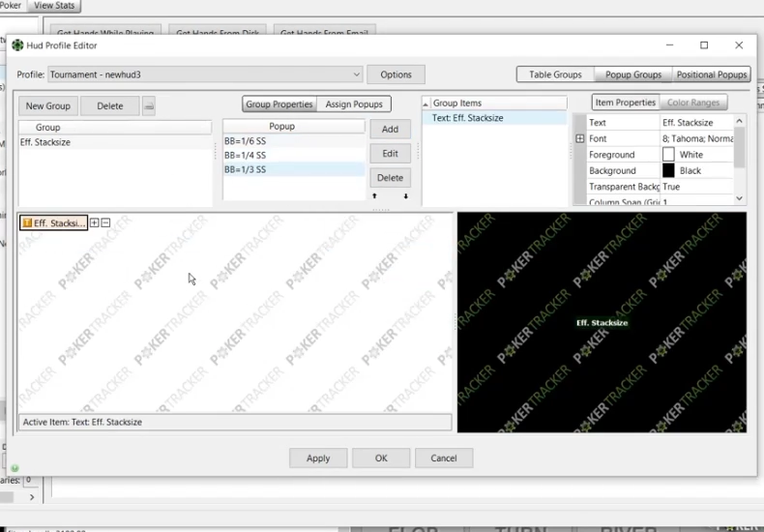Switch to Positional Popups tab
Viewport: 764px width, 532px height.
[712, 74]
